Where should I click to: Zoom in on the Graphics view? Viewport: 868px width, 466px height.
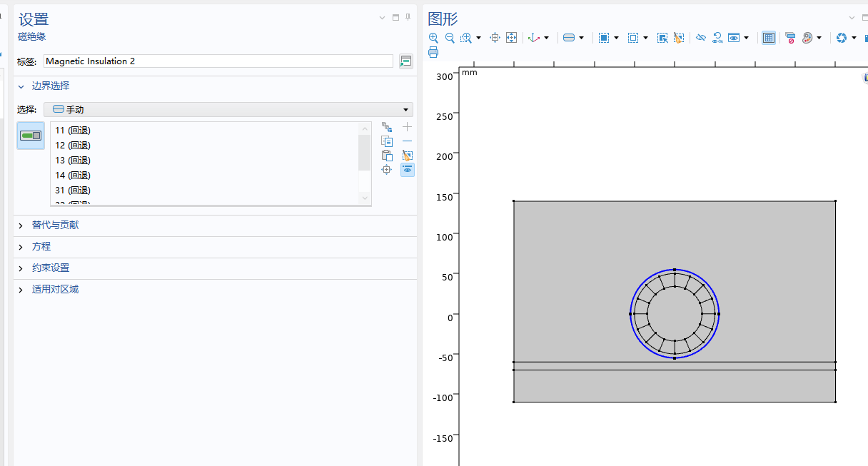point(433,38)
